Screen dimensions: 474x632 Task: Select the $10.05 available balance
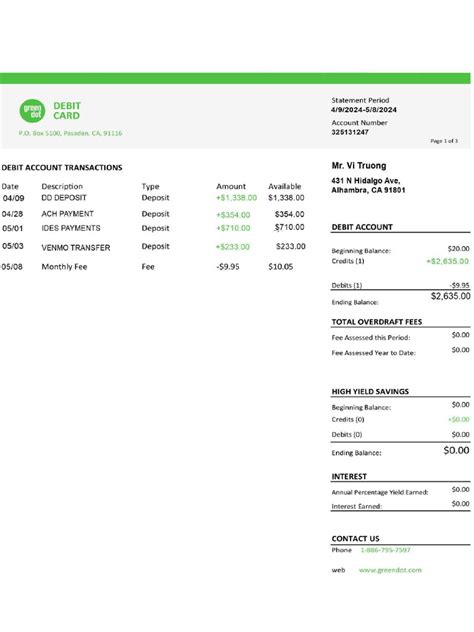point(281,266)
